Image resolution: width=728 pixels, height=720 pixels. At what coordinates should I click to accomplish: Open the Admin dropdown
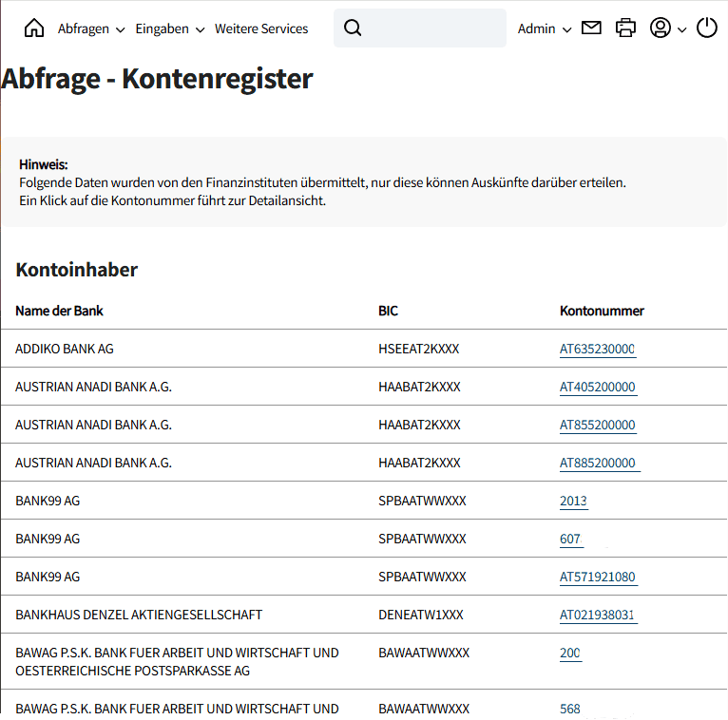(x=545, y=28)
